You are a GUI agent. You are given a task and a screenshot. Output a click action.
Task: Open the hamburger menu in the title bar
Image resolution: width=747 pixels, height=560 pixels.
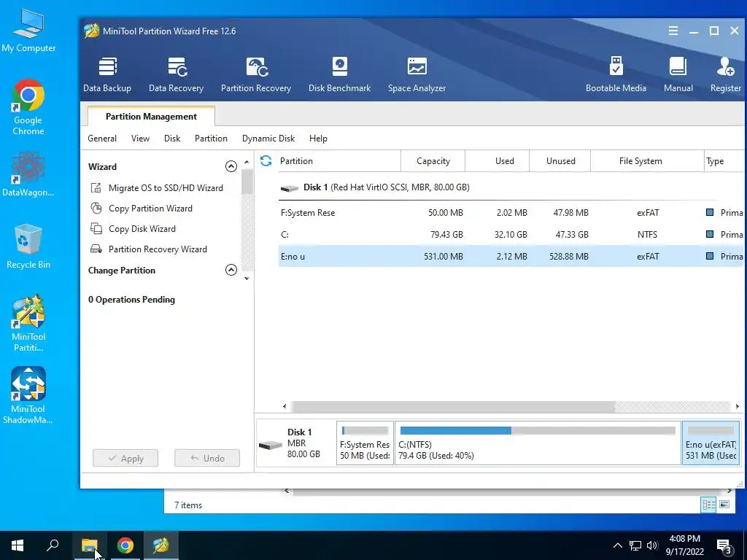(673, 31)
